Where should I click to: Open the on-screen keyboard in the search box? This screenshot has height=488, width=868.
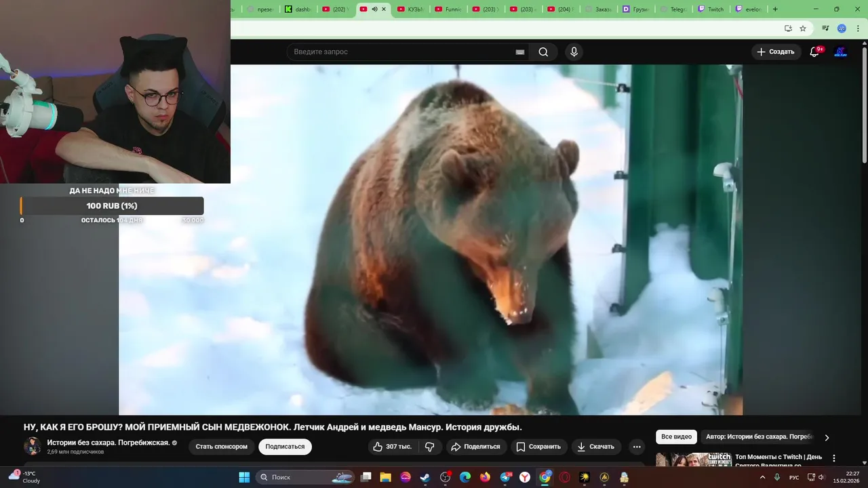click(520, 52)
